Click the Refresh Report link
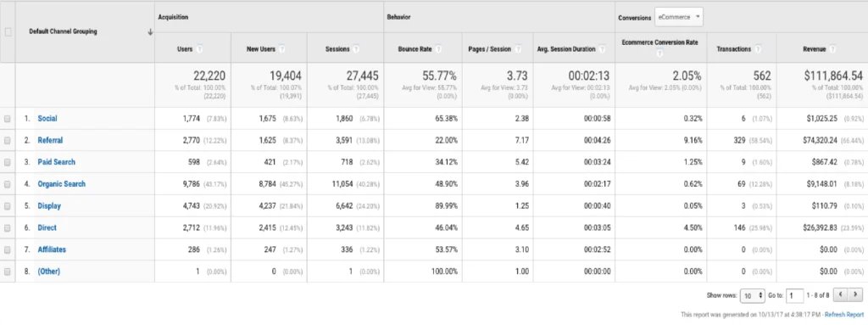The height and width of the screenshot is (325, 868). (x=843, y=315)
